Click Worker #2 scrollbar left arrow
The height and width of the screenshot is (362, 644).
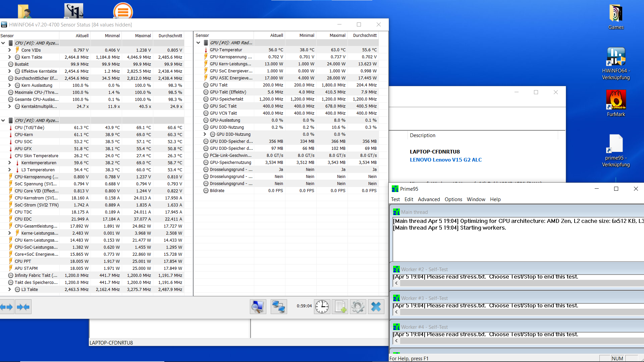click(x=396, y=283)
